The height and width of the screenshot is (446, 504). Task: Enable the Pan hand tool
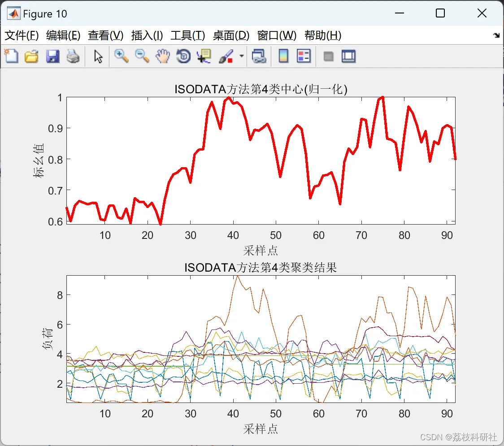point(163,56)
